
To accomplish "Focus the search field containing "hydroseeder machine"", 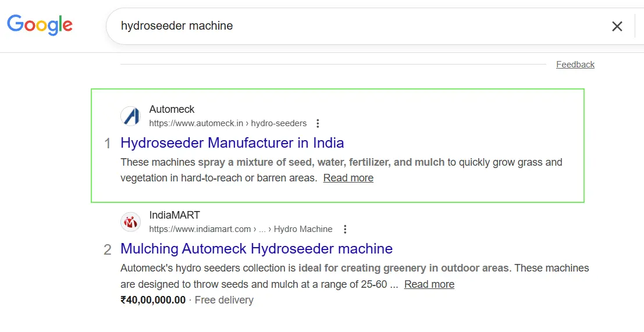I will pyautogui.click(x=349, y=26).
